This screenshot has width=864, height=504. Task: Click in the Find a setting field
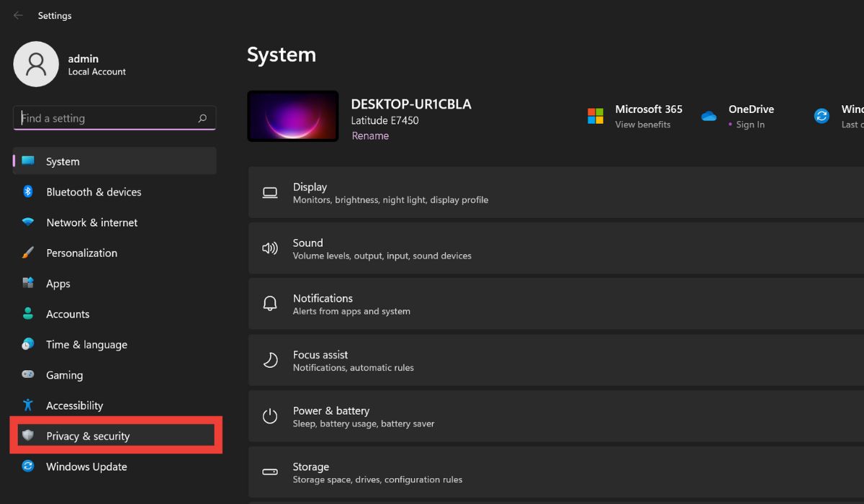click(104, 118)
